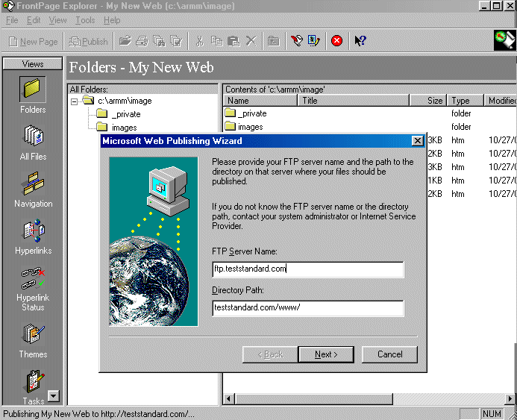This screenshot has width=517, height=420.
Task: Open the Tasks view
Action: 33,387
